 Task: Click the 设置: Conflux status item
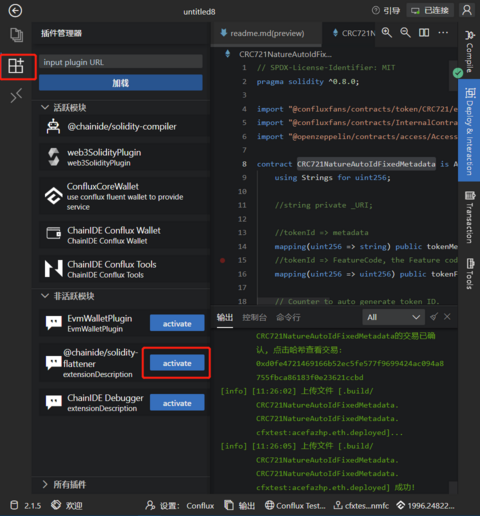[x=180, y=506]
